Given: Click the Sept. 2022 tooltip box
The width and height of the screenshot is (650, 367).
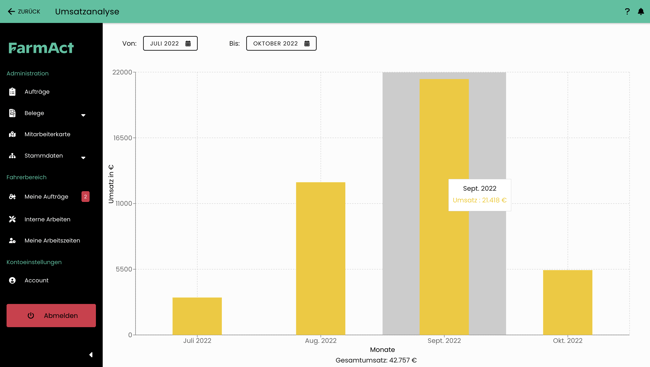Looking at the screenshot, I should click(480, 194).
